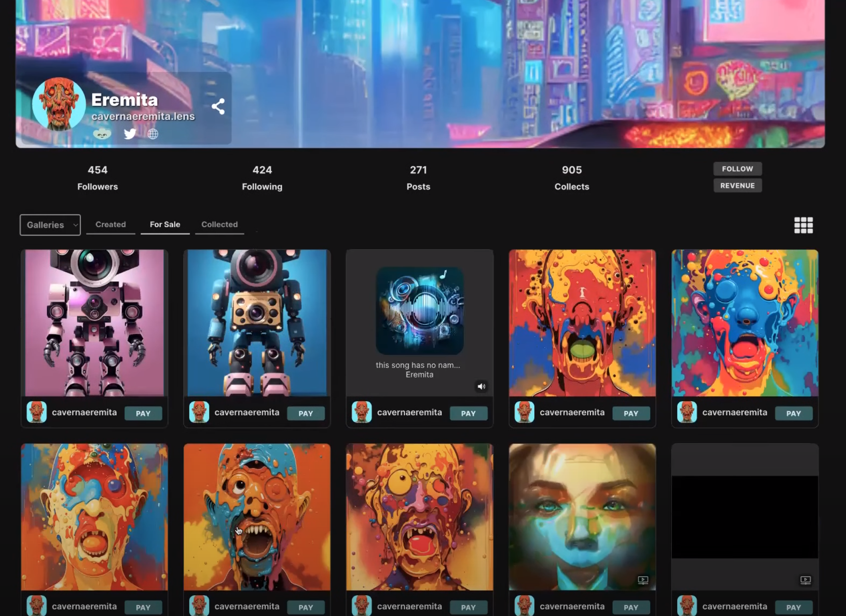Open the blue camera robot artwork thumbnail

257,323
